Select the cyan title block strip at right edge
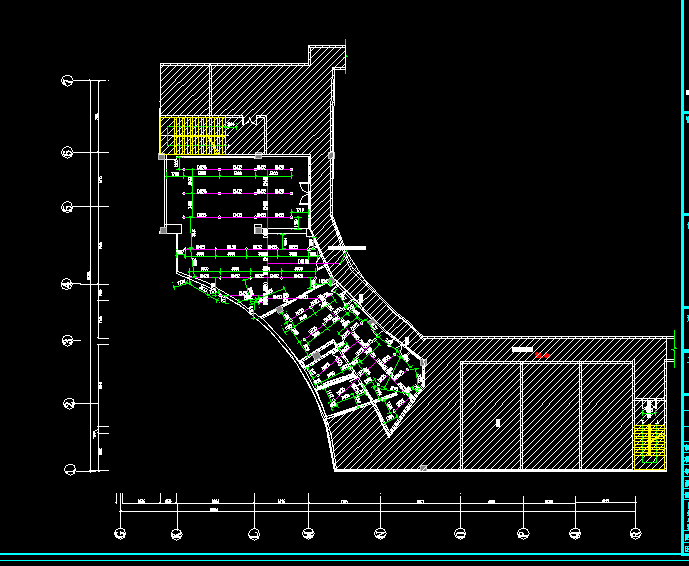The height and width of the screenshot is (566, 689). point(685,280)
